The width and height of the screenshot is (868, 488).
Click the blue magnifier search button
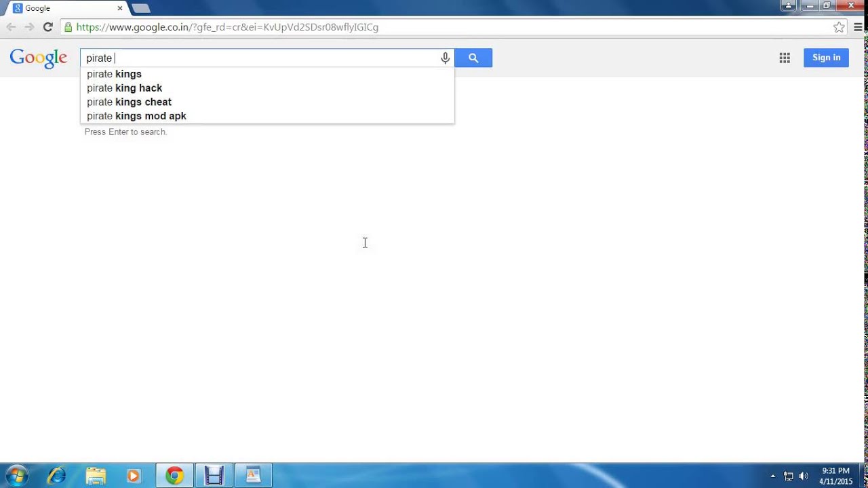(473, 58)
